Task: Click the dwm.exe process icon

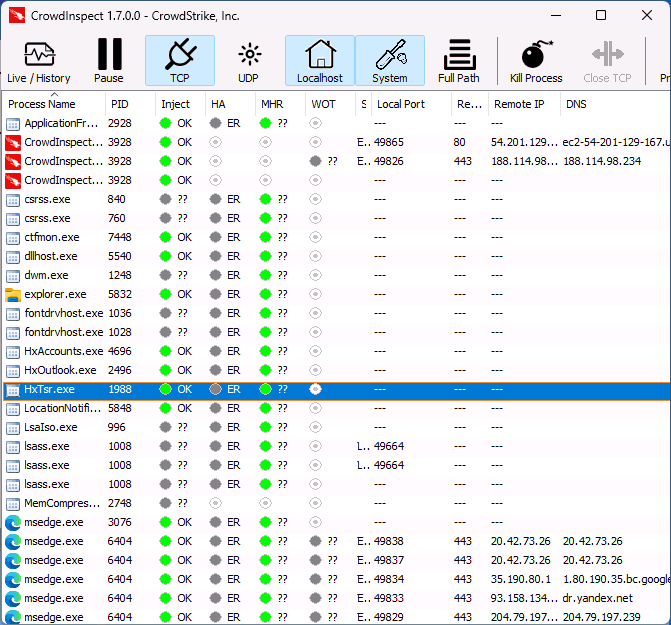Action: click(x=13, y=276)
